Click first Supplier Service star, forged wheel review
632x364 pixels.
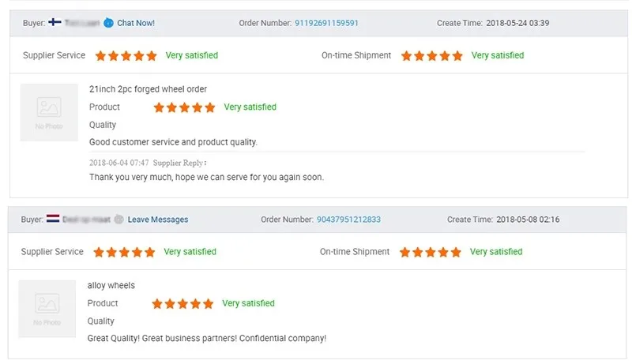tap(101, 56)
